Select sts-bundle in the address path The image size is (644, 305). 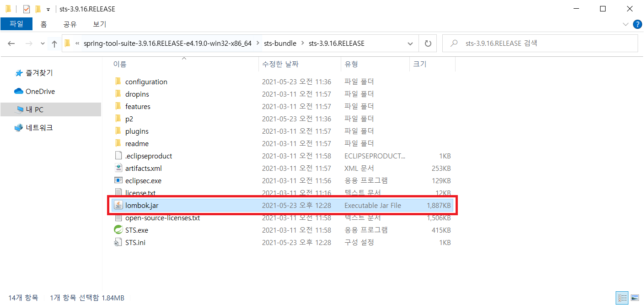tap(280, 44)
